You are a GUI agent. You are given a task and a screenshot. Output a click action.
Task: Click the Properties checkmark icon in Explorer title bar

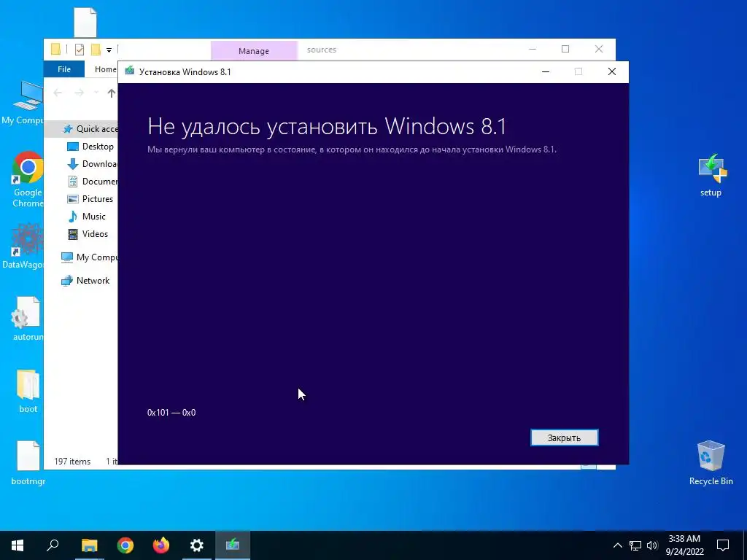pyautogui.click(x=80, y=50)
